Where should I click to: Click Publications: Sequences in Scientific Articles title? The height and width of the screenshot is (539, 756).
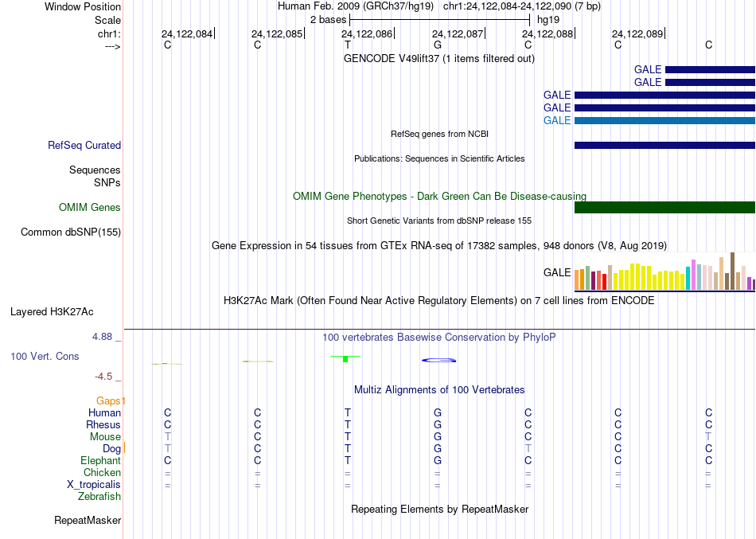coord(439,158)
